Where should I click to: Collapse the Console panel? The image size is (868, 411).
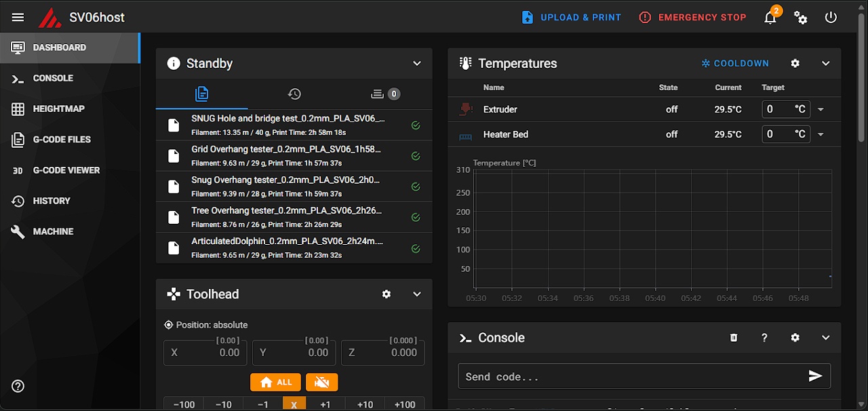826,338
